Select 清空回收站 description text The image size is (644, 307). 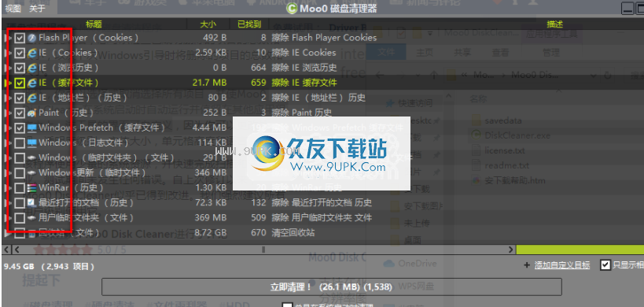point(293,233)
